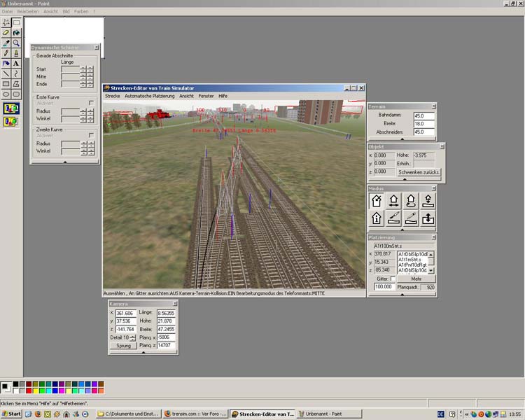Open the Bearbeiten menu in Paint
Image resolution: width=525 pixels, height=420 pixels.
[28, 12]
